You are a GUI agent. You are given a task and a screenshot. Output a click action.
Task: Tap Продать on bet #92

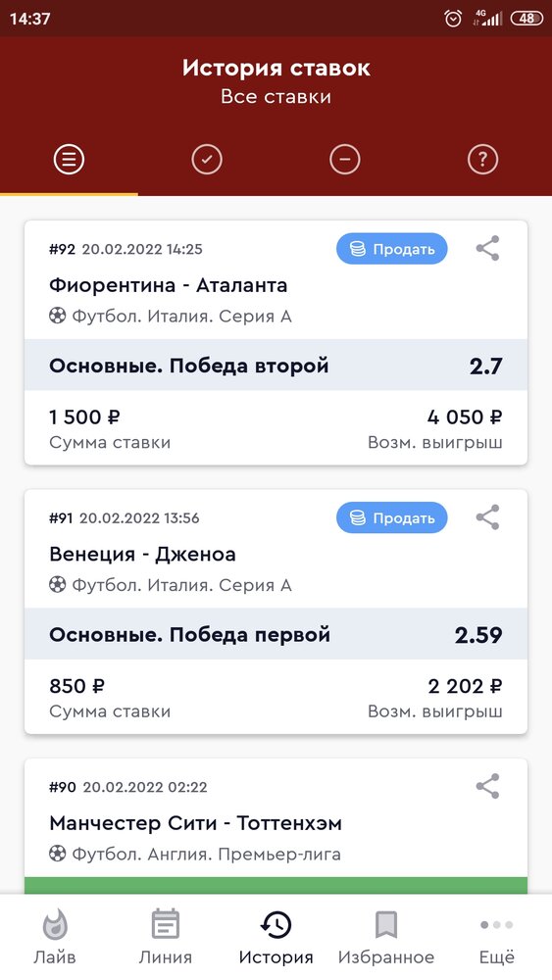tap(392, 249)
